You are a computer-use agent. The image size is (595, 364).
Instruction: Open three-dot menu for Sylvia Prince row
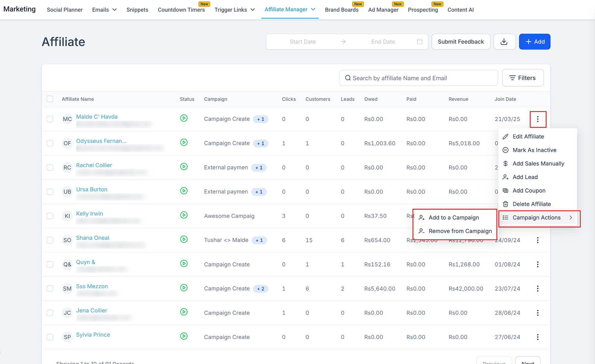point(538,337)
